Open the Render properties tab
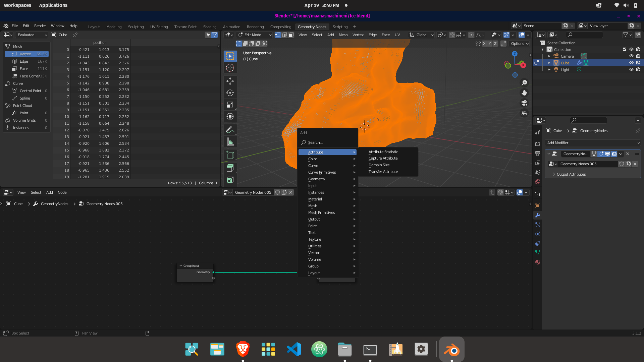644x362 pixels. tap(538, 144)
